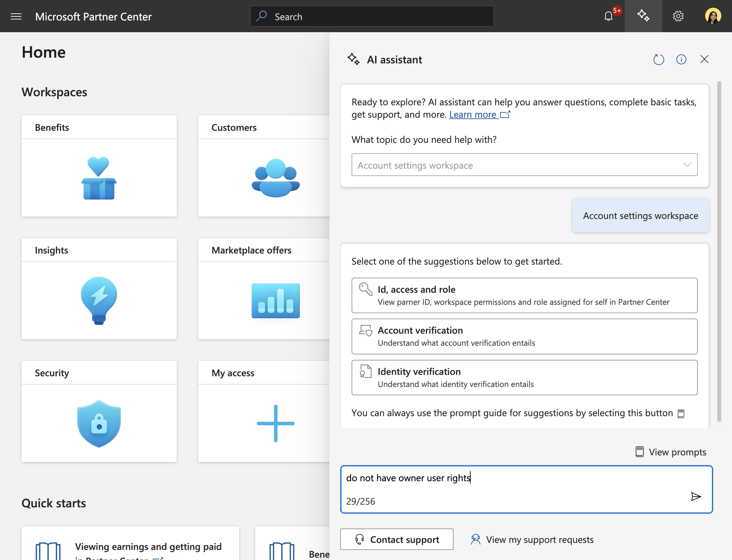Click the Customers people icon
This screenshot has height=560, width=732.
(x=275, y=178)
